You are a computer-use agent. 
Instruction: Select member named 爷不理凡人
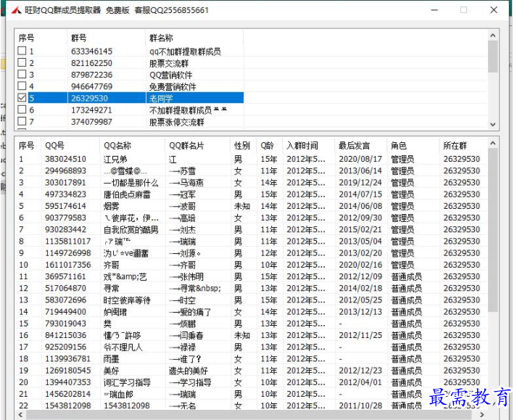(x=123, y=347)
